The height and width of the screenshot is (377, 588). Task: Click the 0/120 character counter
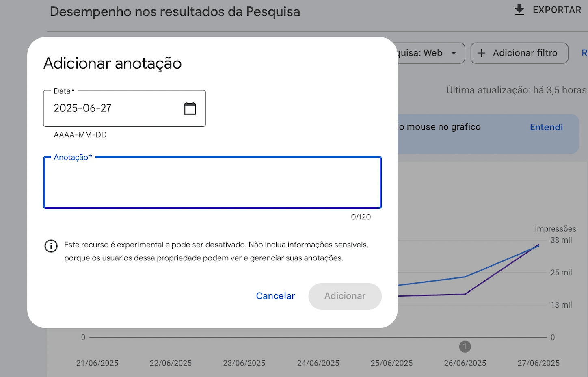point(361,217)
